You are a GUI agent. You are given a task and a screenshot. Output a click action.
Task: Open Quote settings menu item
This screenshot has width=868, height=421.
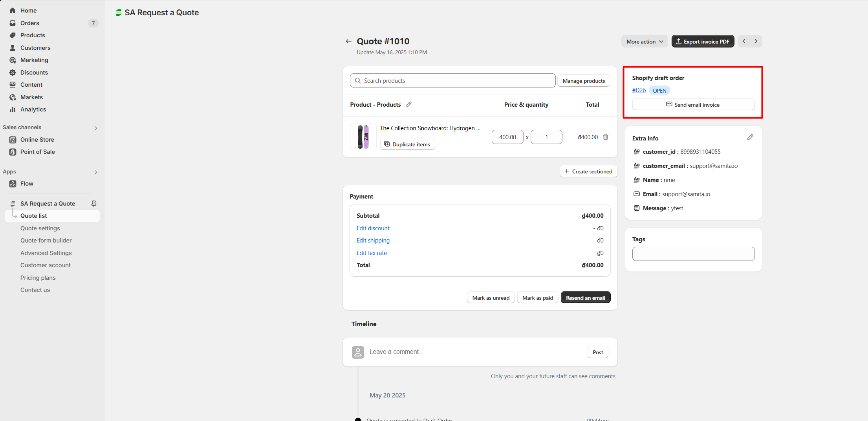pyautogui.click(x=40, y=228)
